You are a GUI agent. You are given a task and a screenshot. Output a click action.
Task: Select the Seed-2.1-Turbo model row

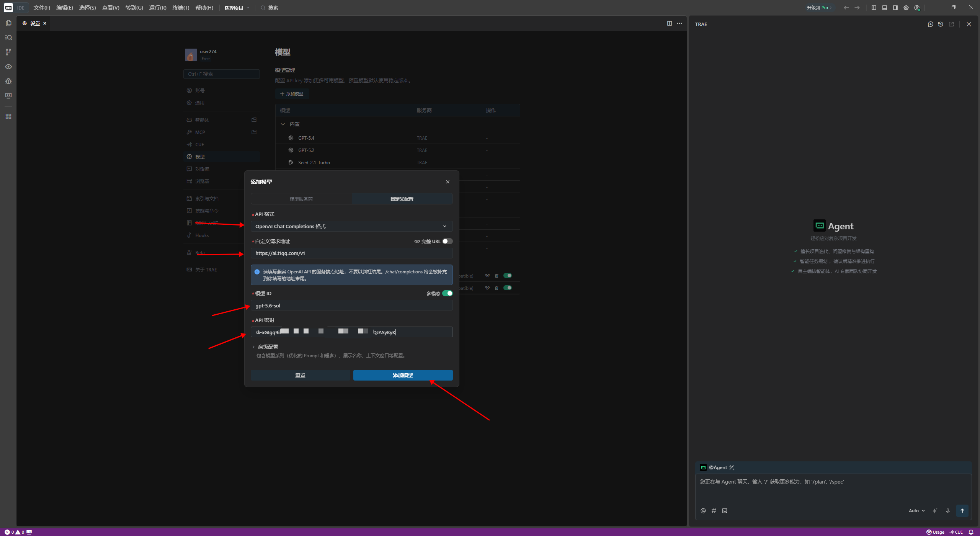pyautogui.click(x=397, y=162)
